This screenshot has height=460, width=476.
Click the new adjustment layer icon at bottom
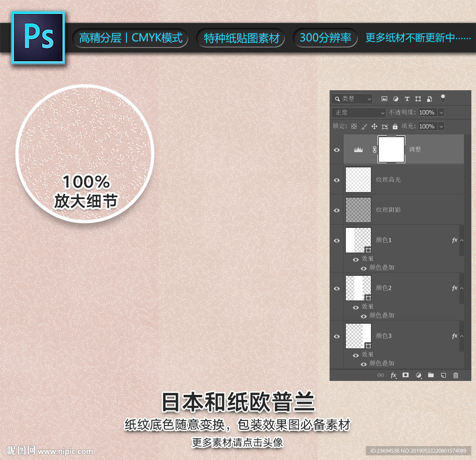coord(419,375)
